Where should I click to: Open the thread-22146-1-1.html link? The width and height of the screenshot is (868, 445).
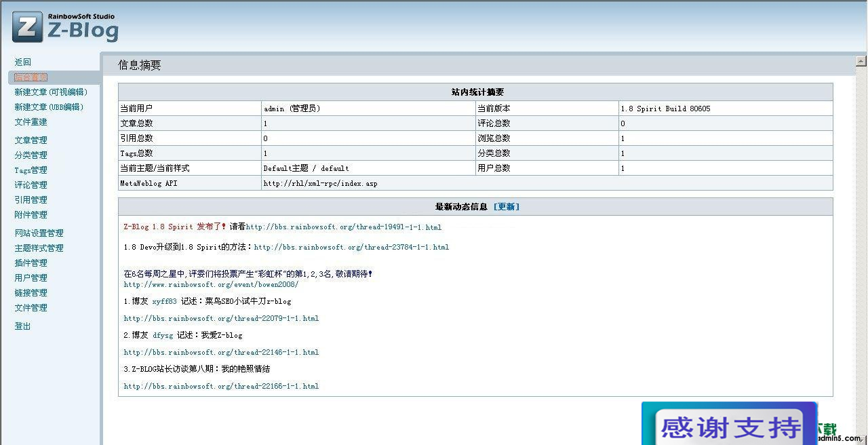pos(221,352)
